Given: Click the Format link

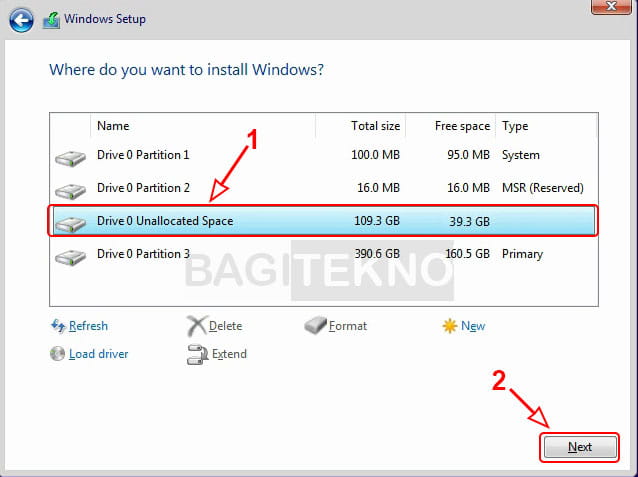Looking at the screenshot, I should (347, 326).
